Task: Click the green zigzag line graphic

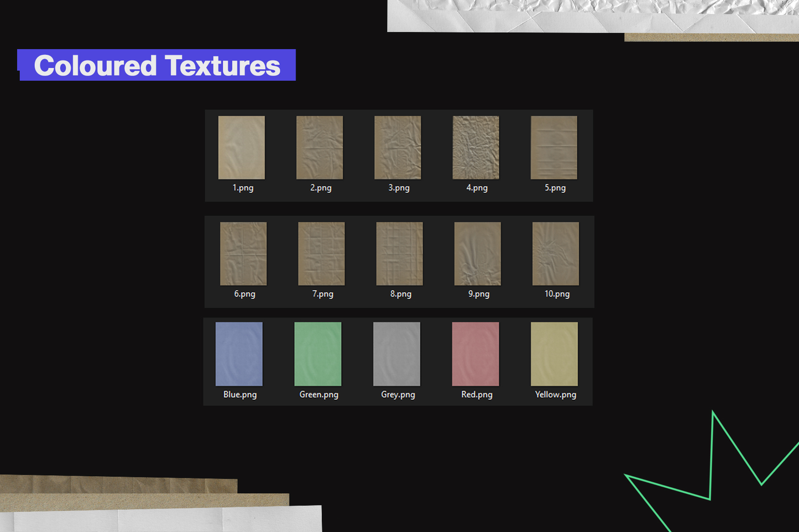Action: 712,459
